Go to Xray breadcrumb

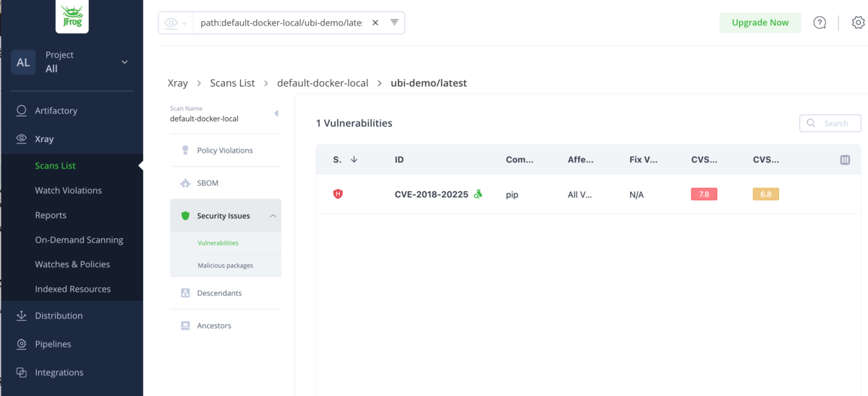[178, 83]
